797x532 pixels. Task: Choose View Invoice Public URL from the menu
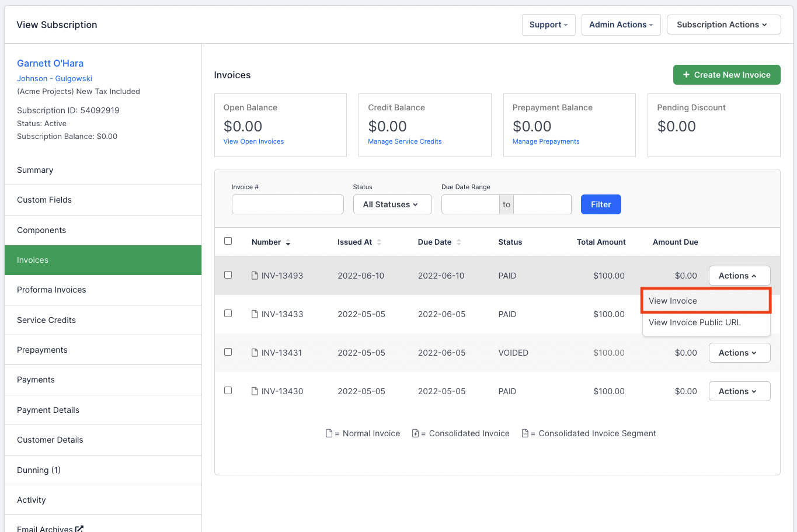coord(694,322)
